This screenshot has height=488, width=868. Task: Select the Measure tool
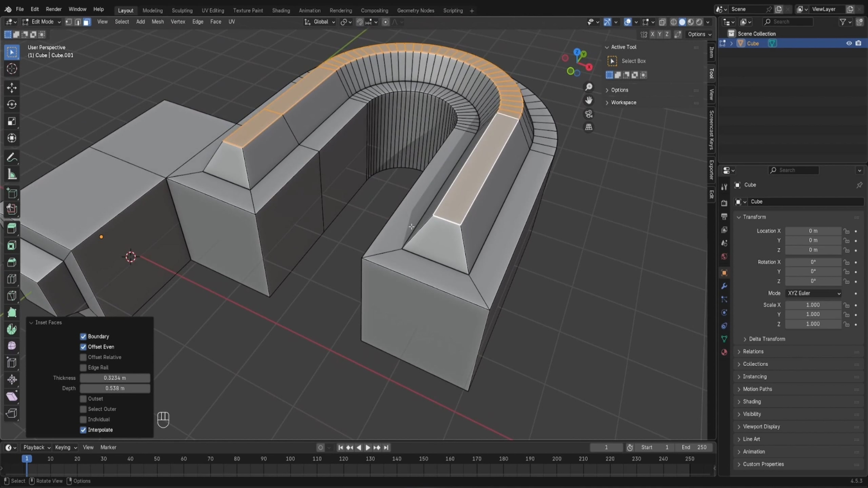coord(12,175)
